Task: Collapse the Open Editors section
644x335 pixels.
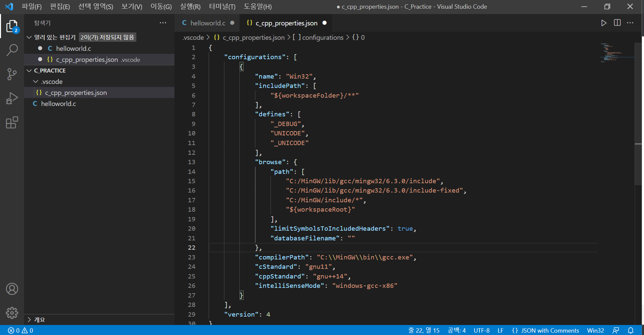Action: (29, 37)
